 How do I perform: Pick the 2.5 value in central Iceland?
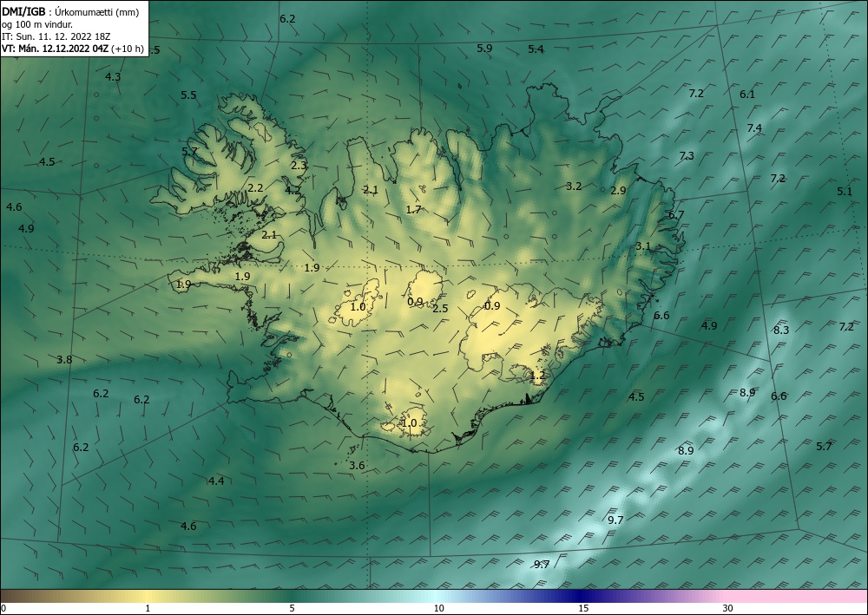pyautogui.click(x=440, y=309)
